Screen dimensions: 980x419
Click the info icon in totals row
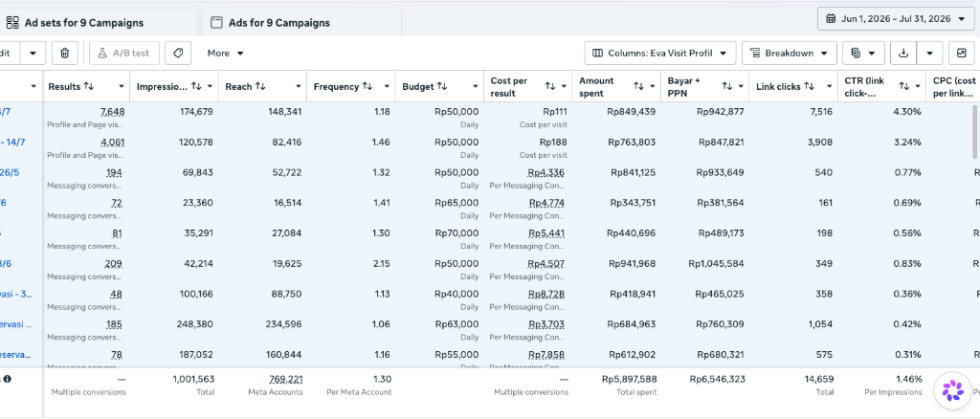coord(8,379)
